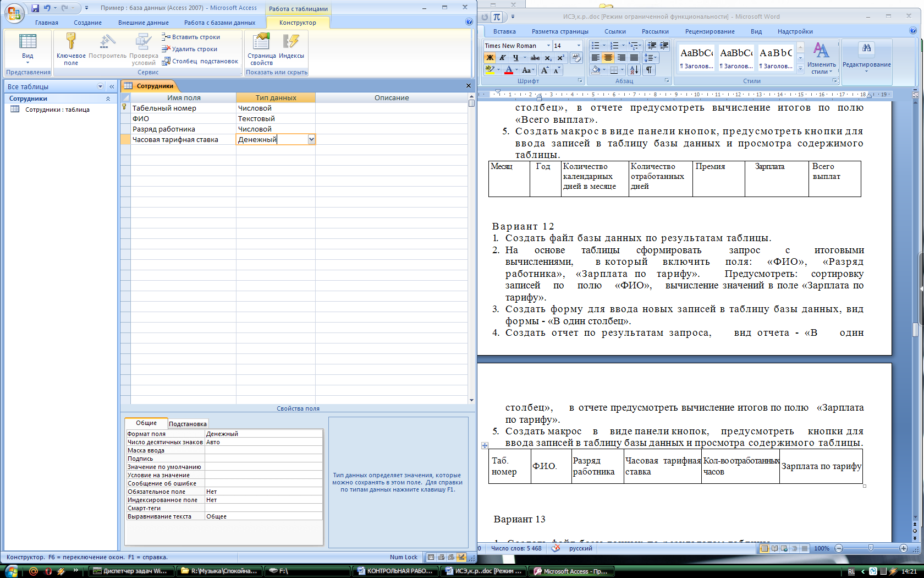Open font size 14 dropdown
Viewport: 924px width, 578px height.
tap(579, 46)
